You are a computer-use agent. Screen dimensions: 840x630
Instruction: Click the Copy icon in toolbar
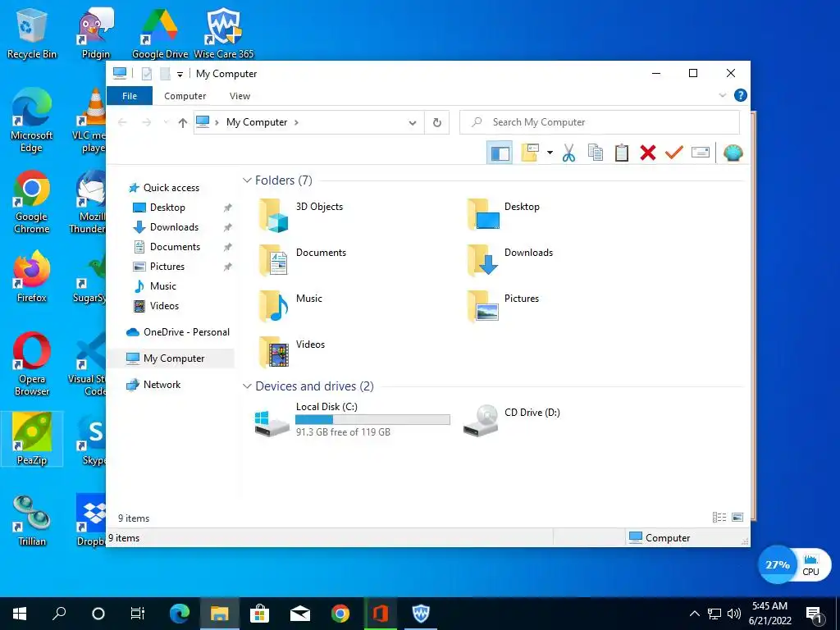[596, 153]
